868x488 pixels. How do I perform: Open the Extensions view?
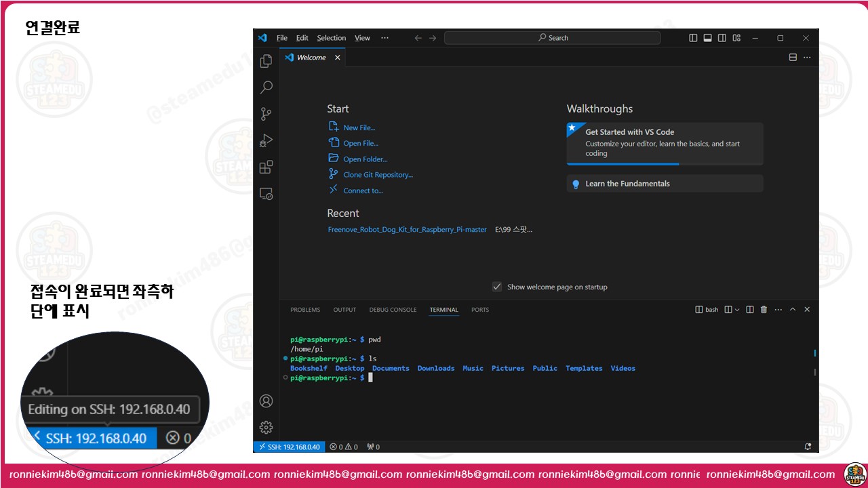267,167
